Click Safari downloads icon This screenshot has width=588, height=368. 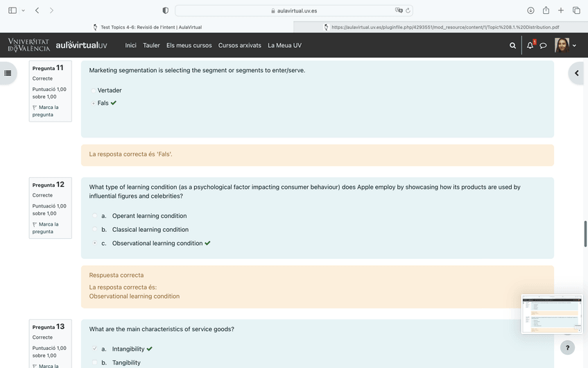pyautogui.click(x=530, y=10)
